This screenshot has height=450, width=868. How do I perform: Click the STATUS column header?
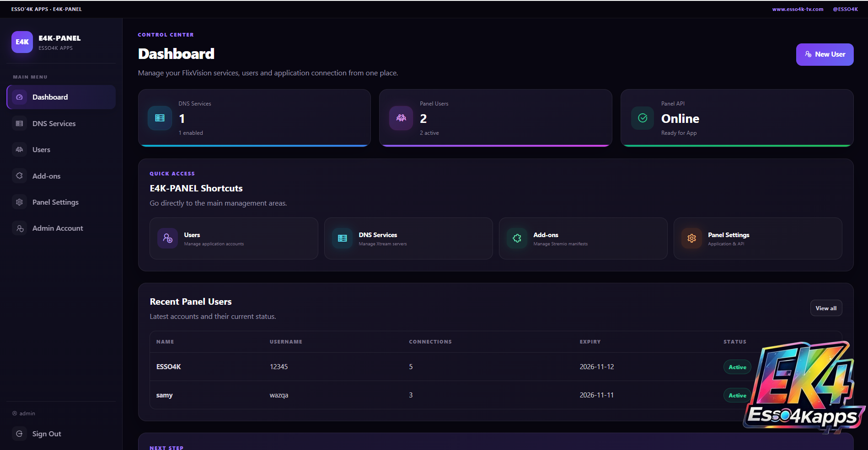click(735, 342)
